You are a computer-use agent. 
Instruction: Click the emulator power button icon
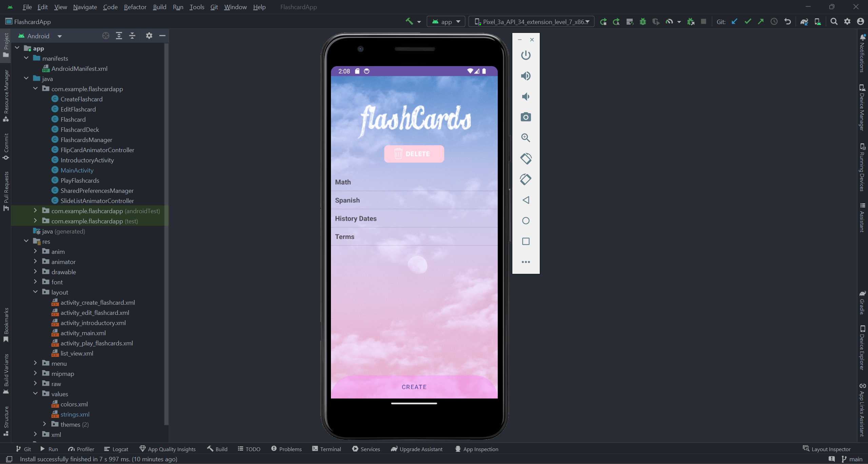(526, 55)
